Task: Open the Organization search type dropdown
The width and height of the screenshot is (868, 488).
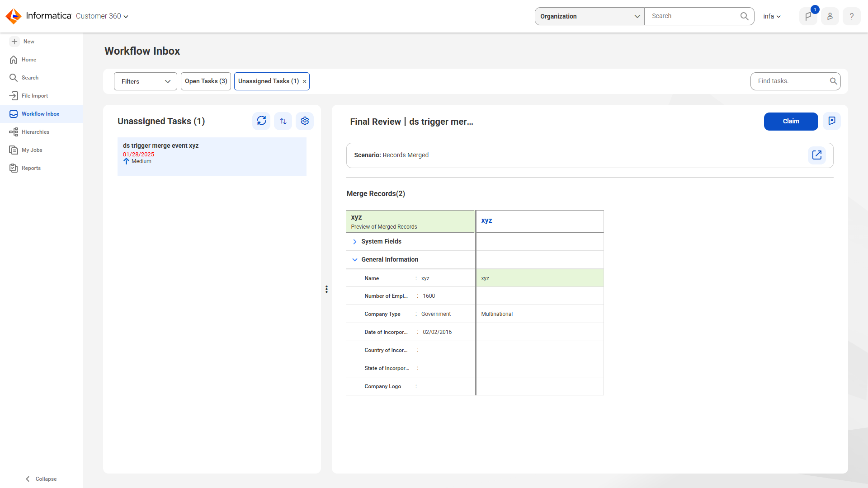Action: [x=590, y=16]
